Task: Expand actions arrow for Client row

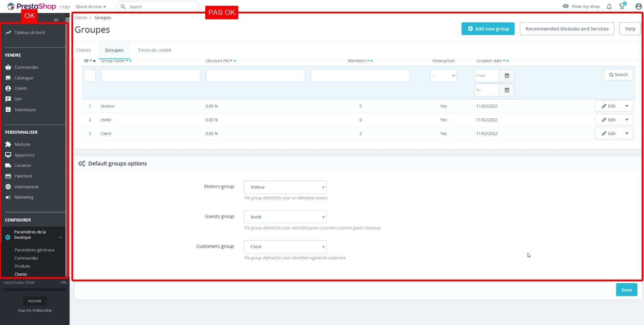Action: coord(627,134)
